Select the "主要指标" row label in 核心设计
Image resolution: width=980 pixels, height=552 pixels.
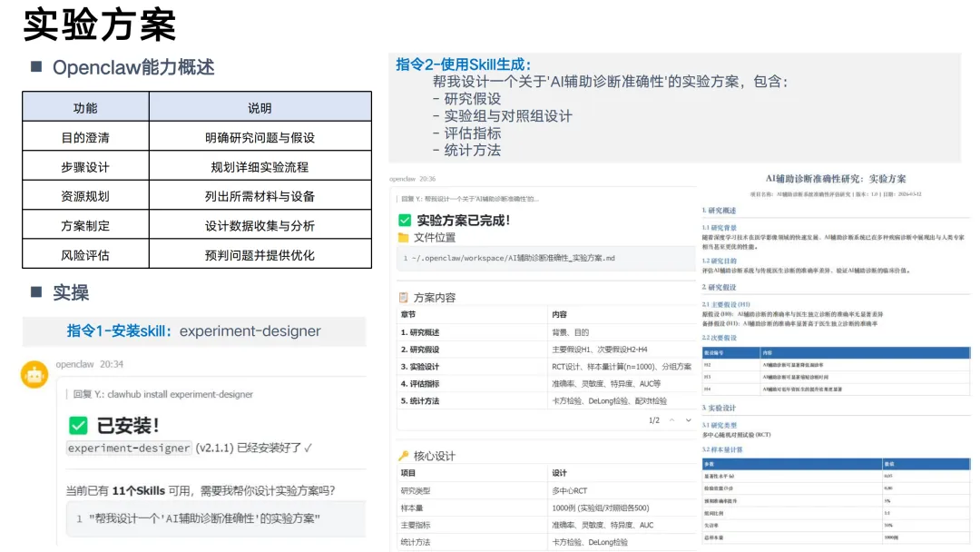pyautogui.click(x=416, y=525)
